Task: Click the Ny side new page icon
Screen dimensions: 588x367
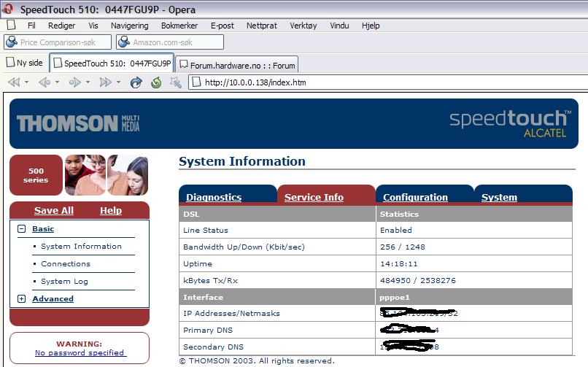Action: click(x=10, y=62)
